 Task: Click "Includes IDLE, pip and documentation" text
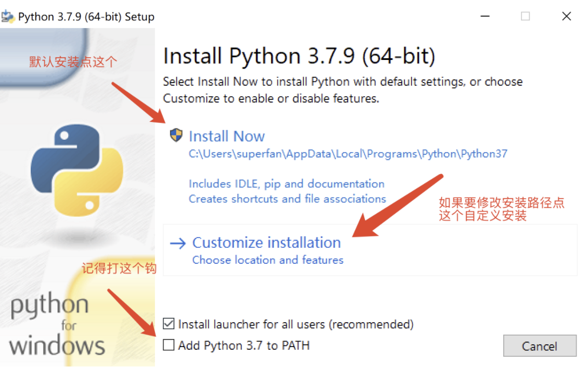[286, 183]
